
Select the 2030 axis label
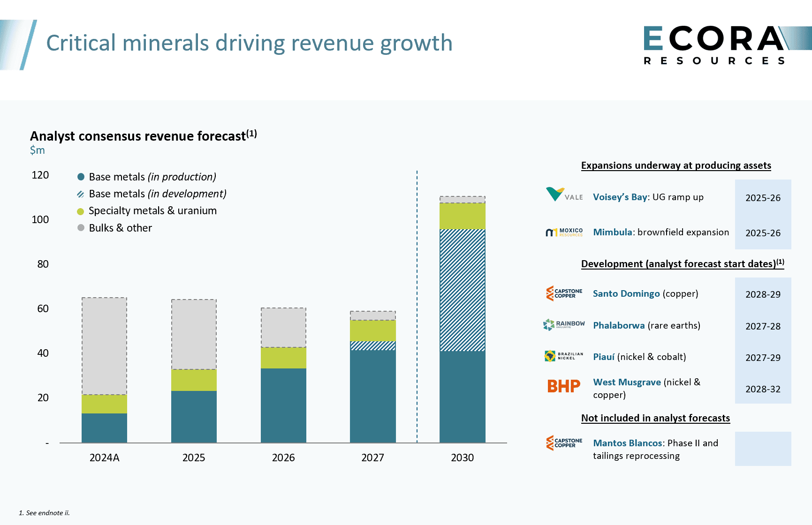click(463, 458)
